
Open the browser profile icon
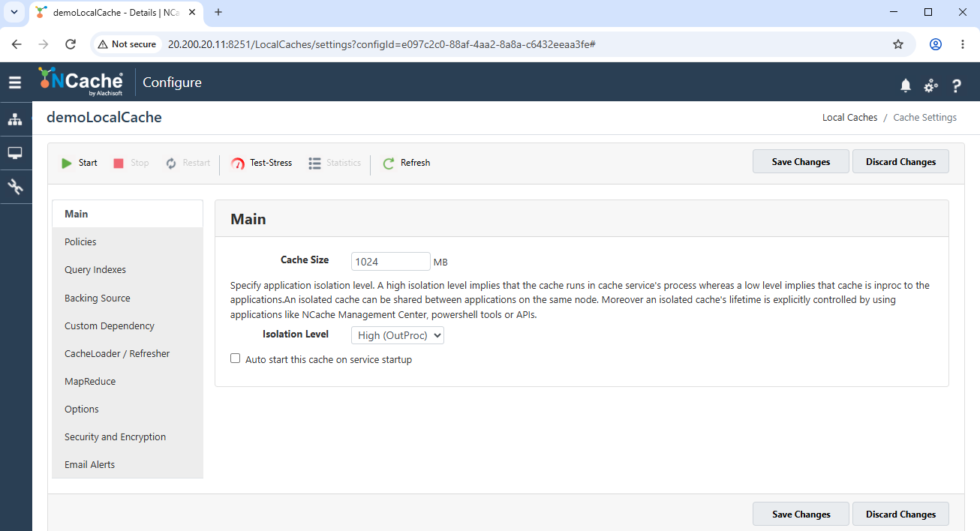click(936, 44)
